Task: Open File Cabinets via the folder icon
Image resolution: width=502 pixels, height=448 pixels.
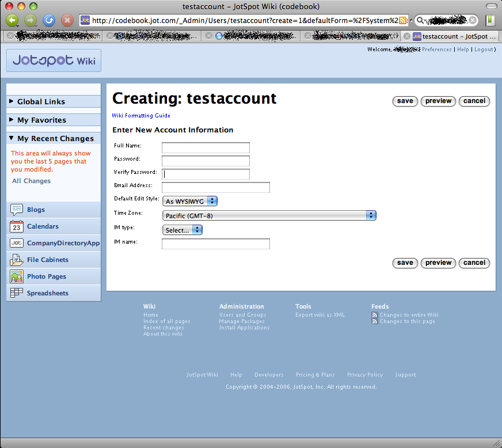Action: click(x=16, y=260)
